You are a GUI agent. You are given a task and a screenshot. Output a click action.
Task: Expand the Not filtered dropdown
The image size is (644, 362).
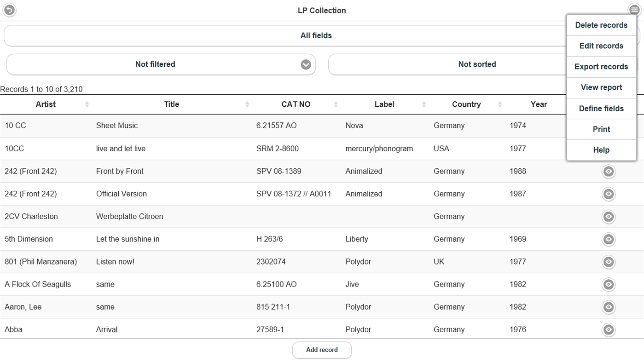[x=305, y=64]
